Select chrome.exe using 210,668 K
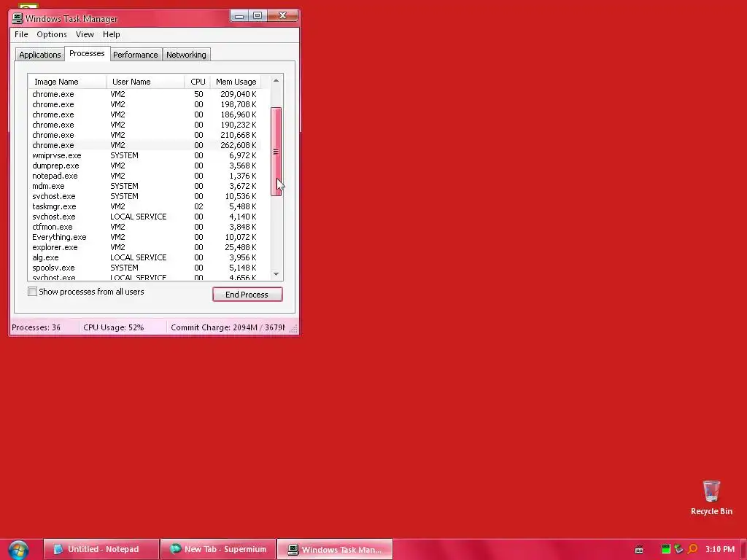 pyautogui.click(x=144, y=135)
